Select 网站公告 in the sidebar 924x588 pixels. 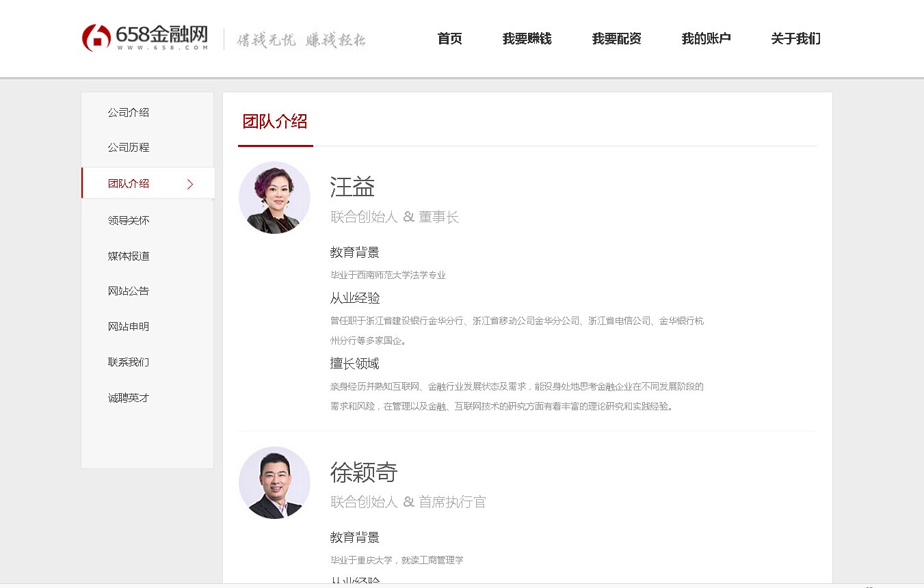coord(128,291)
